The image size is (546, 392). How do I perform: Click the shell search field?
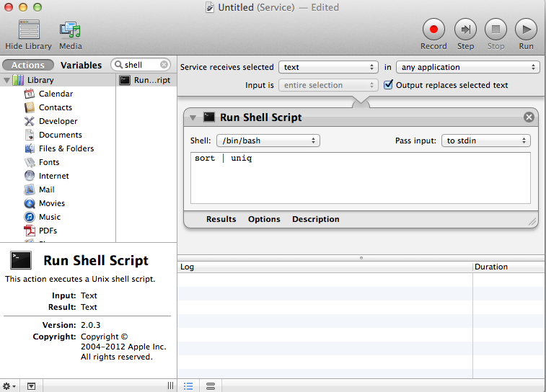click(141, 65)
